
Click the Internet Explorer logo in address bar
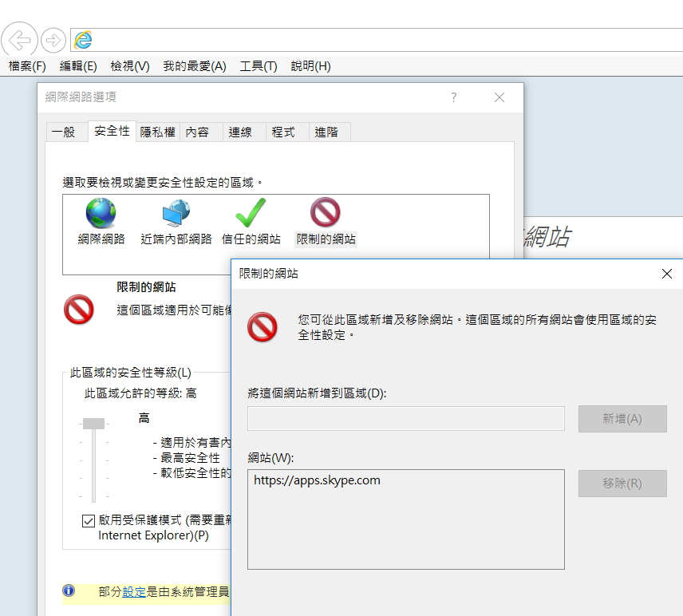pos(83,40)
